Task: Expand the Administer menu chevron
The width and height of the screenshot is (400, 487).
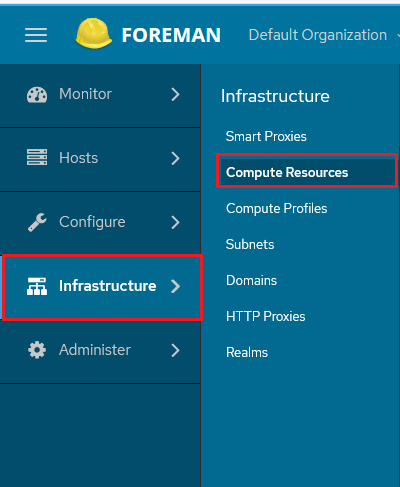Action: coord(175,350)
